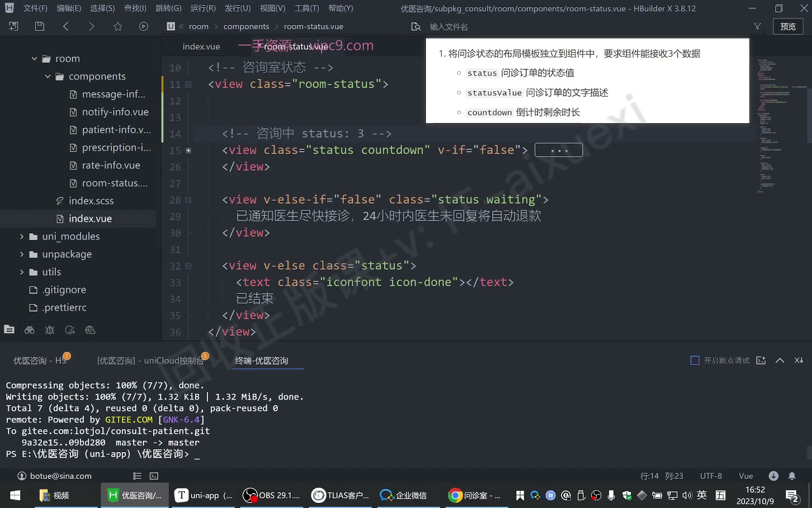The height and width of the screenshot is (508, 812).
Task: Collapse the components folder
Action: [x=48, y=76]
